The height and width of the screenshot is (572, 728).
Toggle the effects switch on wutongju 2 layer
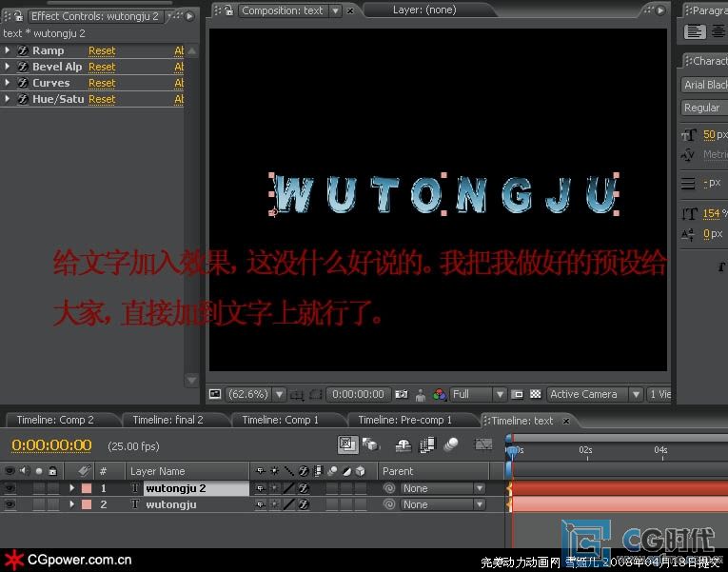tap(304, 488)
